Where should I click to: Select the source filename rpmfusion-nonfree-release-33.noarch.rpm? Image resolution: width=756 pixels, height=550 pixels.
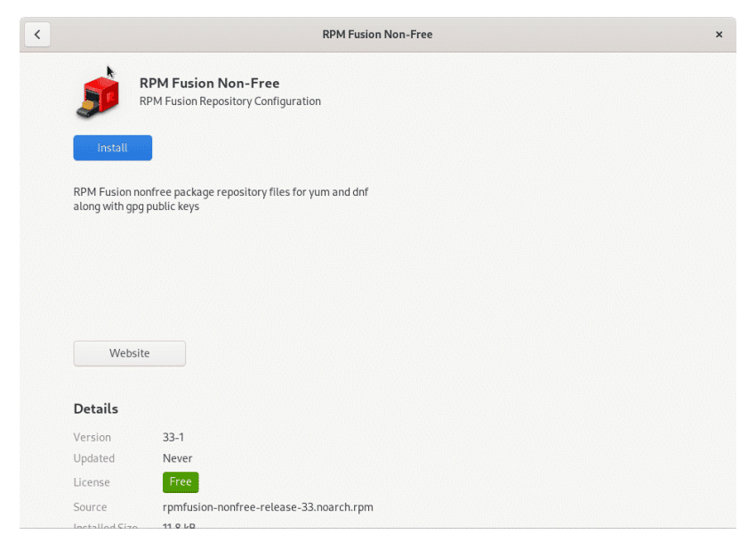(268, 506)
